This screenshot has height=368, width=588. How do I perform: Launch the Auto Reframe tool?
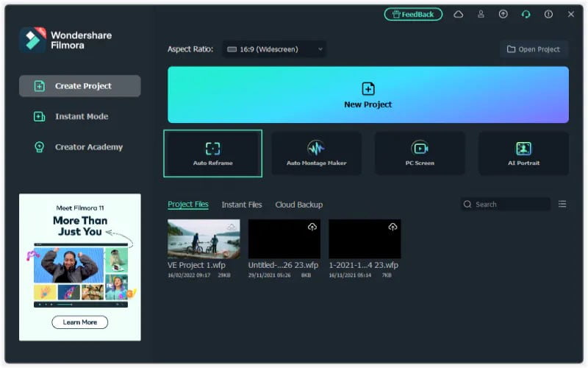[212, 153]
